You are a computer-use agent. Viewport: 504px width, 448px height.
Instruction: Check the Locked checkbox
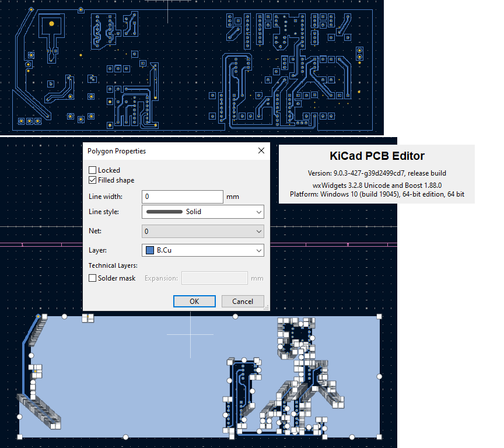[92, 170]
